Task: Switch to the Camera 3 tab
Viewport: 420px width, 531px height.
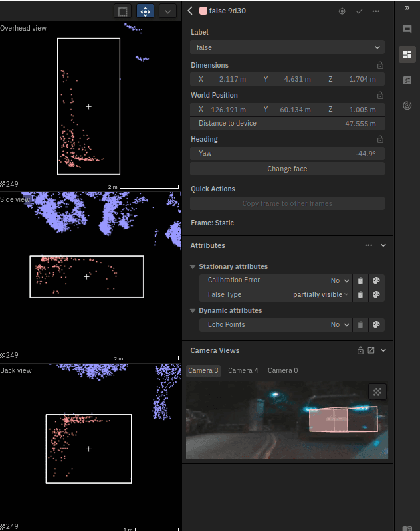Action: 203,370
